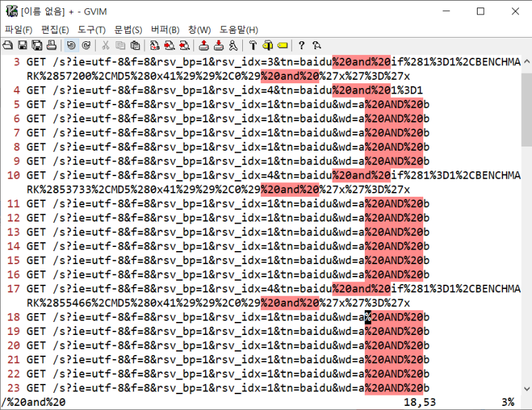Image resolution: width=532 pixels, height=410 pixels.
Task: Open the 편집(E) menu
Action: click(55, 30)
